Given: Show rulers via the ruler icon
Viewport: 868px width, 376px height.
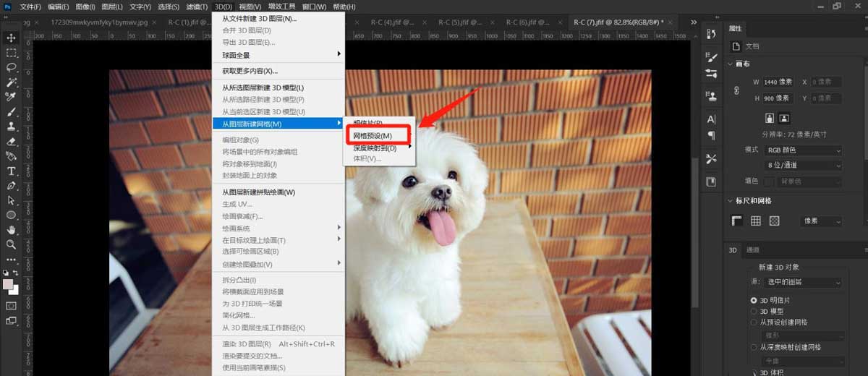Looking at the screenshot, I should 738,221.
